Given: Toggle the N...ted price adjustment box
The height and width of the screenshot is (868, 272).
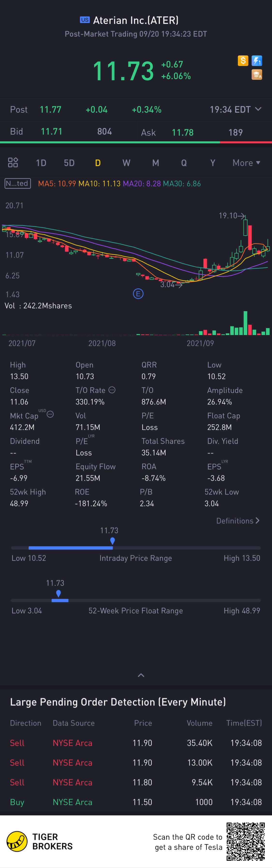Looking at the screenshot, I should click(18, 183).
